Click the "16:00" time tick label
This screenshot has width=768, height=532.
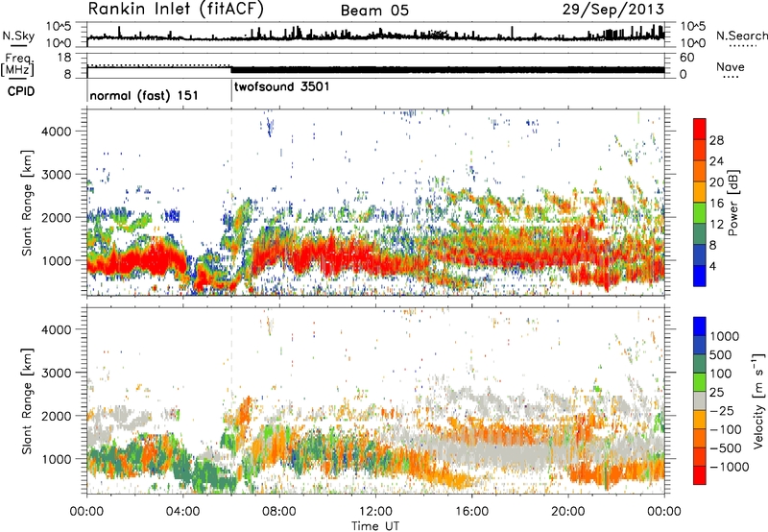point(471,512)
